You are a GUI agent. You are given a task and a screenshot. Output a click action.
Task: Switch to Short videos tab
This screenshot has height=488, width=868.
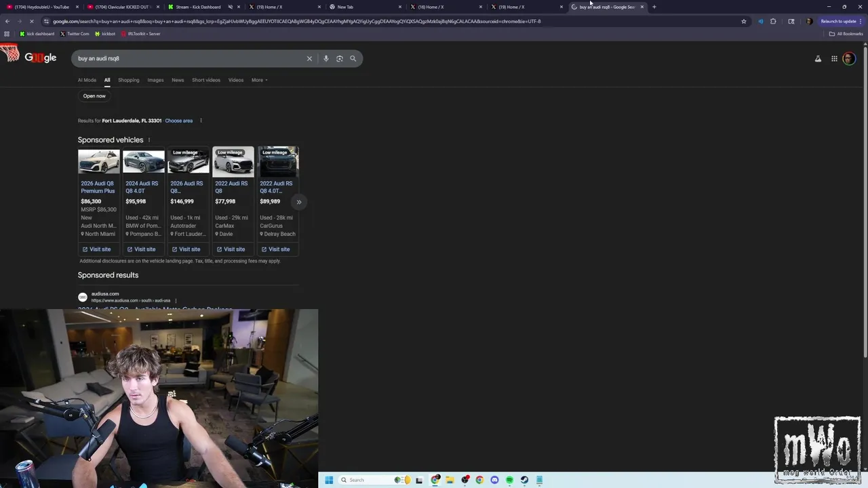click(x=206, y=80)
